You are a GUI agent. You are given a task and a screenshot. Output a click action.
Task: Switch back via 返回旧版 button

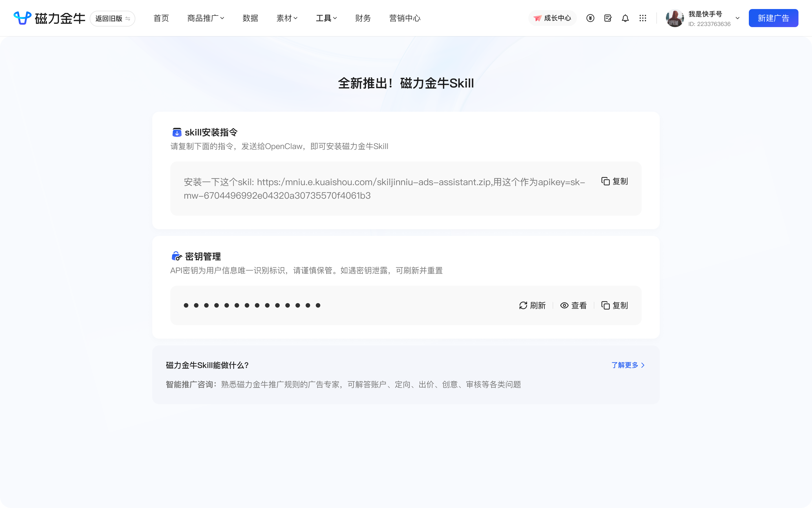pyautogui.click(x=112, y=18)
